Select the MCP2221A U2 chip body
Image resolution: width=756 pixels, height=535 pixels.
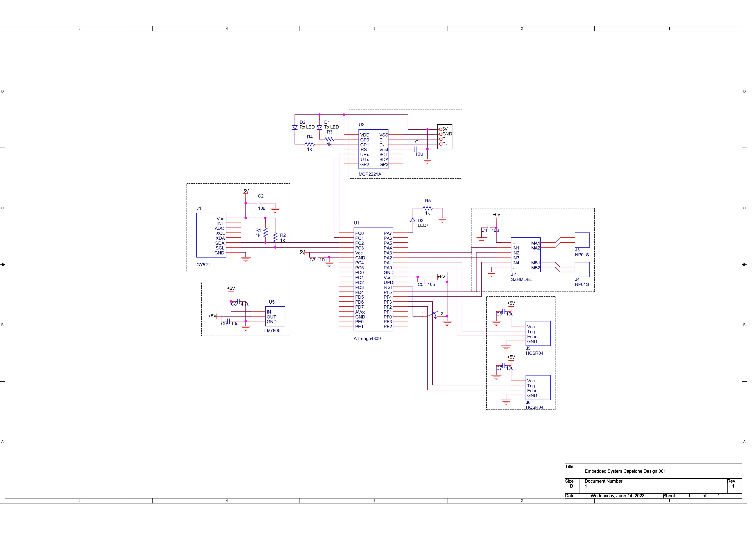pos(373,149)
